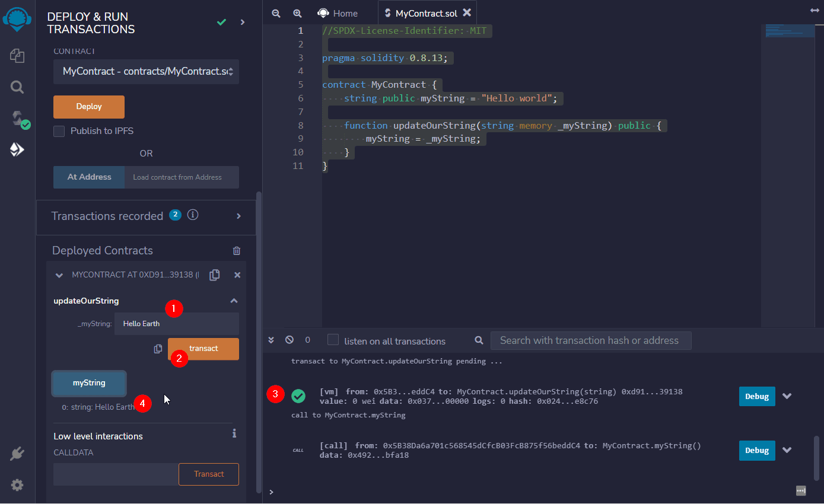
Task: Click the green transaction success checkmark
Action: 298,396
